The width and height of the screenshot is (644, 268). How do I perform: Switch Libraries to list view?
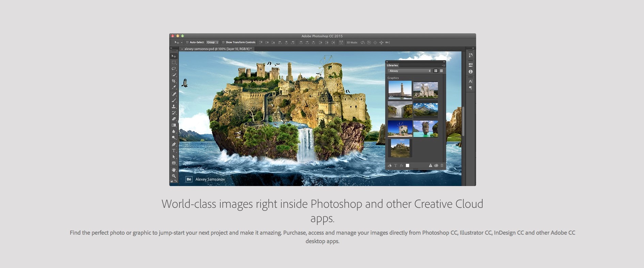tap(441, 71)
